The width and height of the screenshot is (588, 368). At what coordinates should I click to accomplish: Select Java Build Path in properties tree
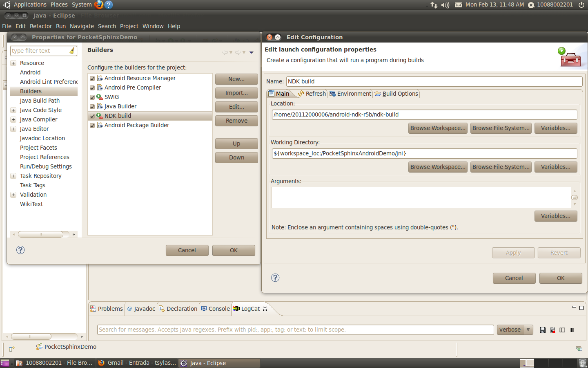[40, 101]
